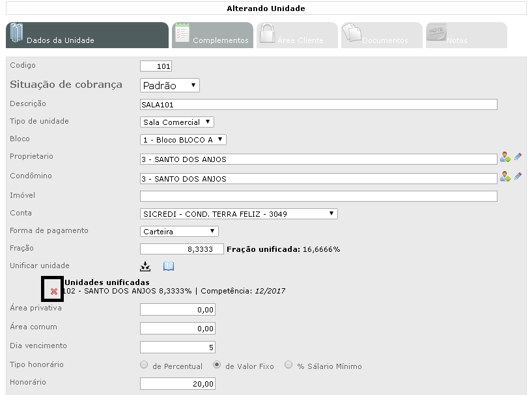Click the Codigo input field
The width and height of the screenshot is (532, 395).
[x=156, y=66]
